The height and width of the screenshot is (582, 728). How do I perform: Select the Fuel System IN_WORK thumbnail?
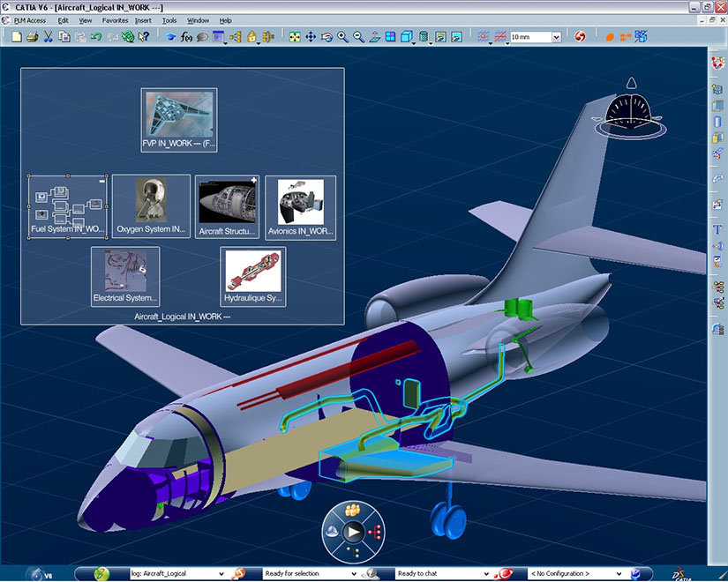[x=67, y=206]
